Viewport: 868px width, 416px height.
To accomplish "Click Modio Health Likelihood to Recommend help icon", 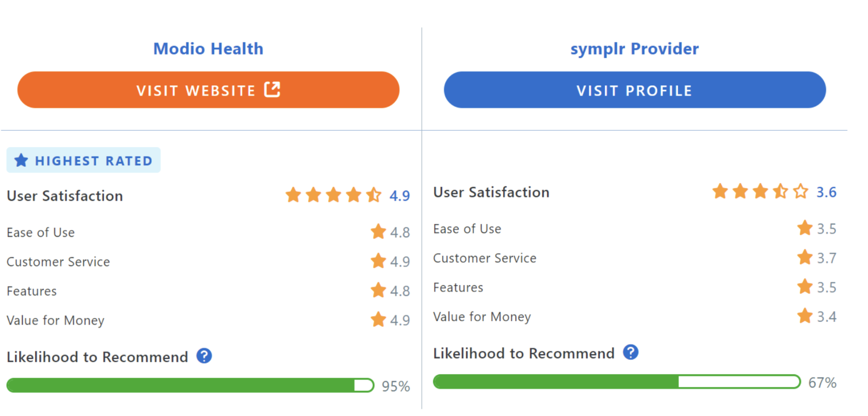I will tap(204, 356).
